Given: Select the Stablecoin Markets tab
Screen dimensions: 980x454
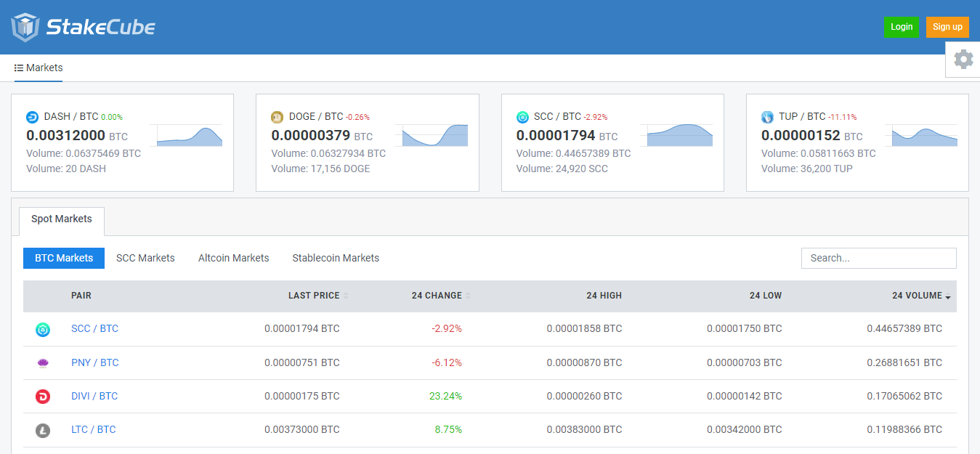Looking at the screenshot, I should (x=336, y=258).
